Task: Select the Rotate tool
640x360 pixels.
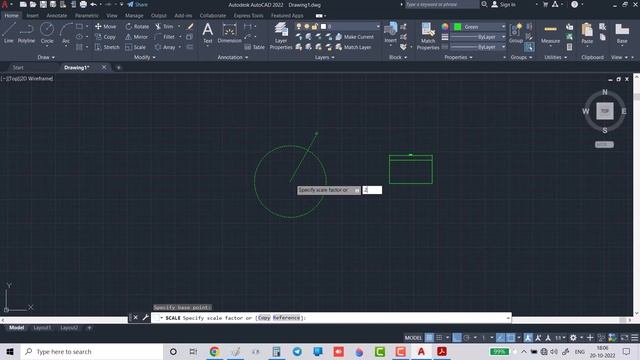Action: click(x=137, y=27)
